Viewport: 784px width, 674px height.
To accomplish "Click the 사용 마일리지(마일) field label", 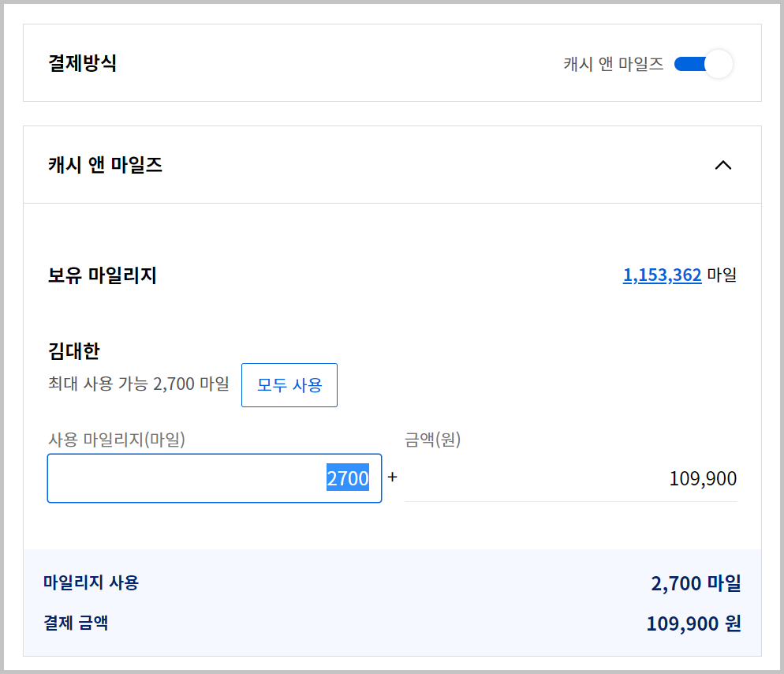I will (117, 440).
